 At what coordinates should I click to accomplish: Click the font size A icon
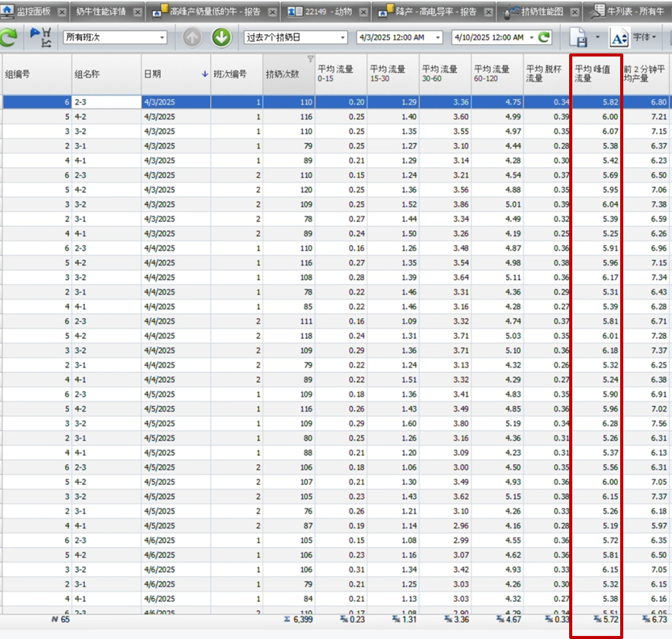pyautogui.click(x=619, y=38)
